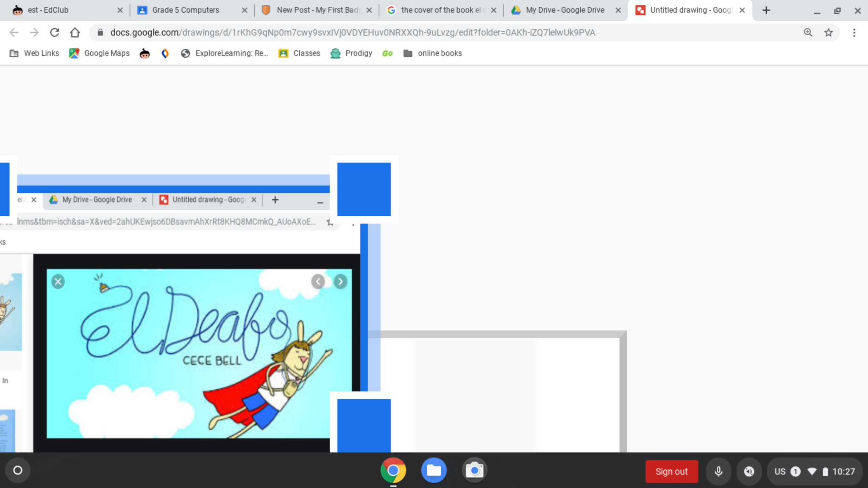This screenshot has height=488, width=868.
Task: Bookmark this page with the star icon
Action: coord(829,33)
